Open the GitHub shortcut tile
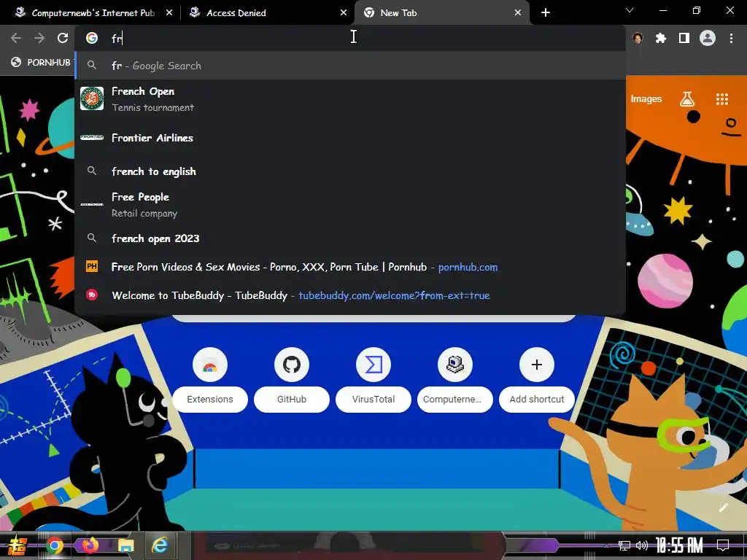747x560 pixels. (292, 379)
